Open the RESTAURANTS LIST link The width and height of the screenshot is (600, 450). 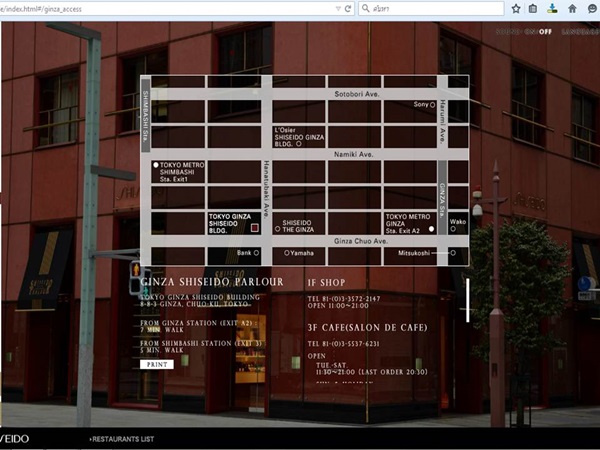[122, 439]
